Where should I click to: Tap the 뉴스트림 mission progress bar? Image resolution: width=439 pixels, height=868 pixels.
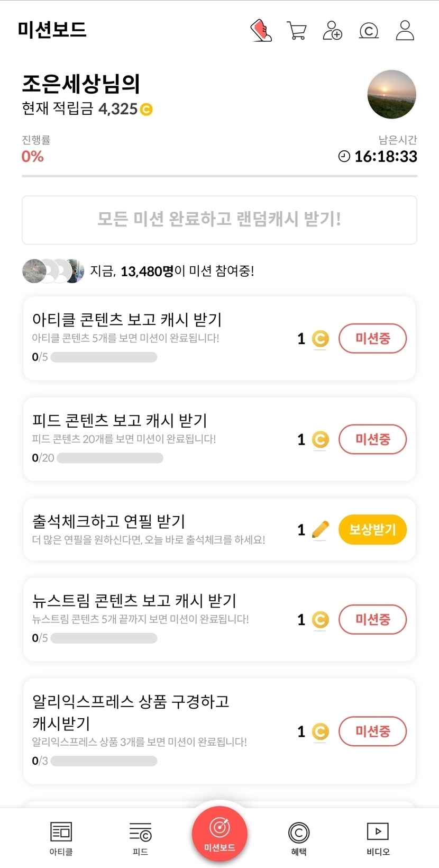point(104,638)
